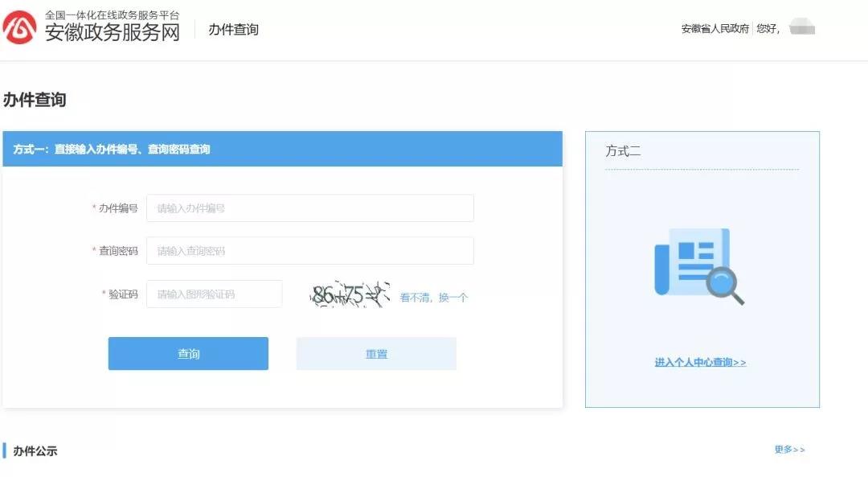Click the captcha image 86+75
Viewport: 868px width, 477px height.
(350, 296)
